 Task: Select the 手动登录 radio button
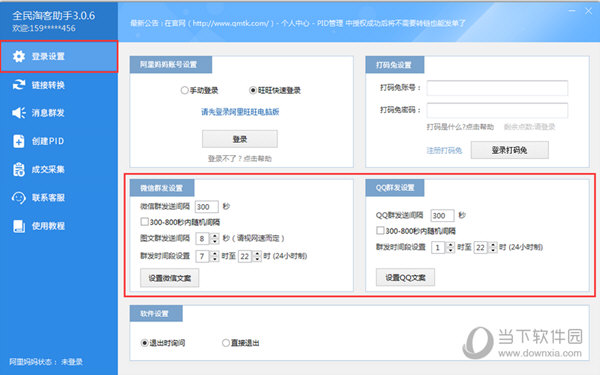point(184,90)
